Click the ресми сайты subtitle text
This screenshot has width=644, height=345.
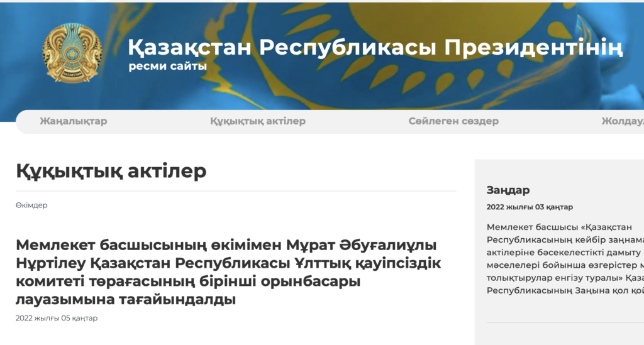[167, 66]
